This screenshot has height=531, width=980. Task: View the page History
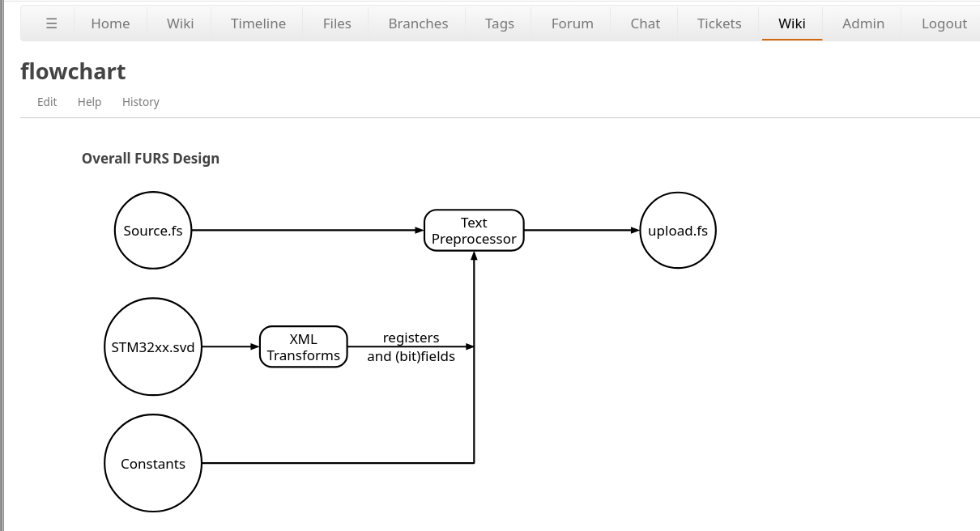[140, 101]
